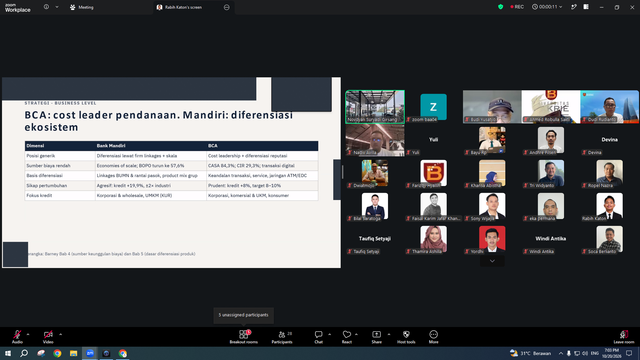Select the Dudi Rudianto video tile
Screen dimensions: 640x360
click(x=609, y=107)
